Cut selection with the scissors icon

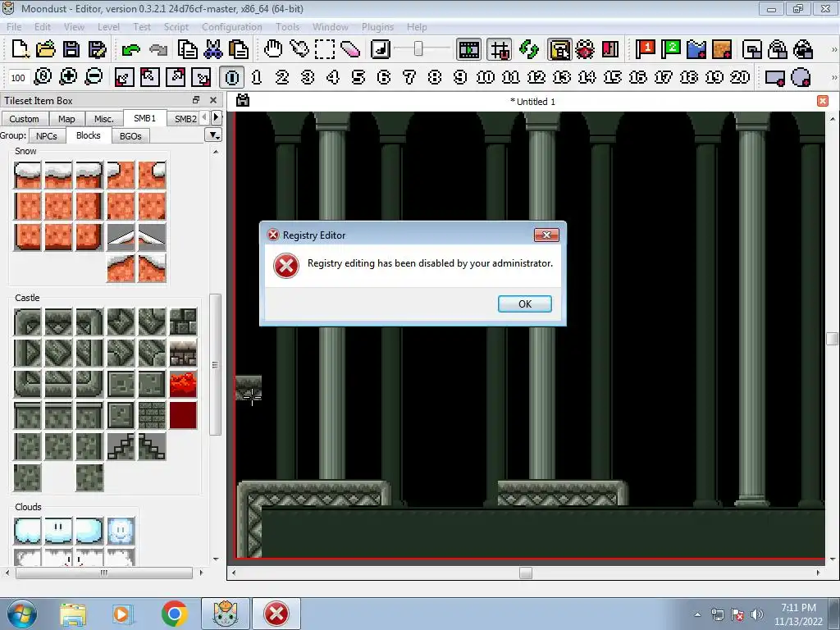point(213,49)
